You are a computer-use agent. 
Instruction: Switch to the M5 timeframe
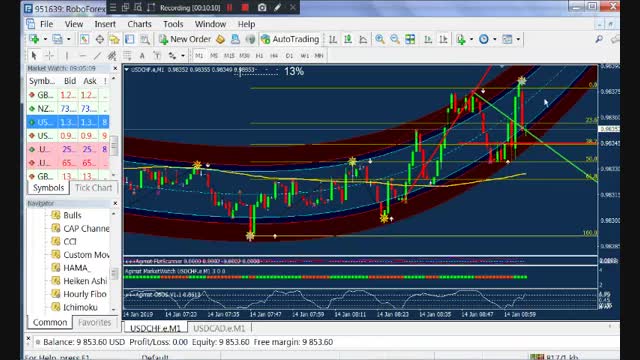click(214, 56)
